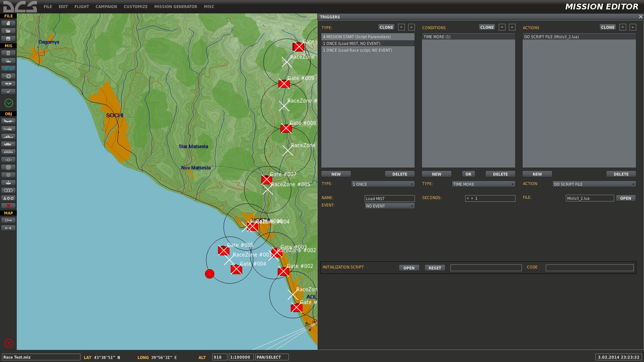Click the initialization CODE input field

(590, 268)
